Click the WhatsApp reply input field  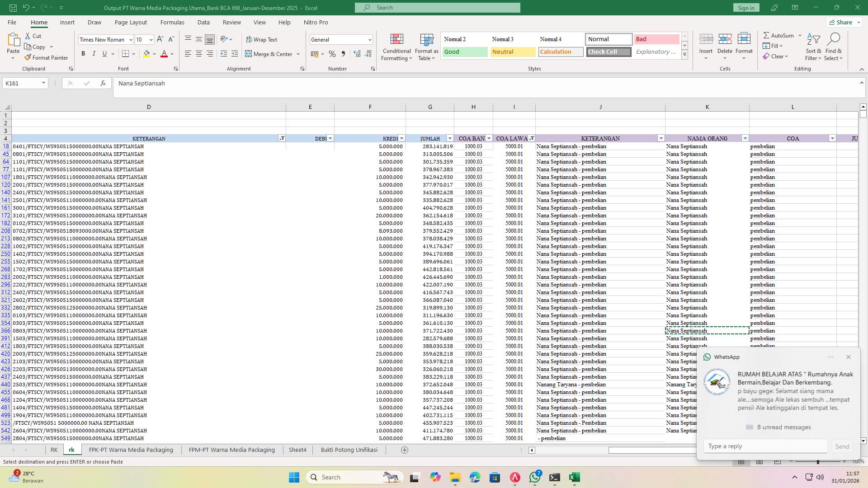pyautogui.click(x=765, y=446)
